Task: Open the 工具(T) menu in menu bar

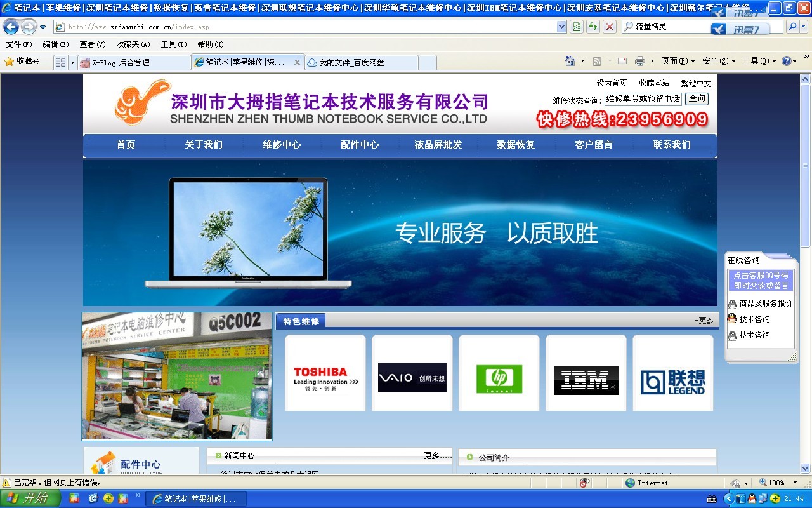Action: 173,44
